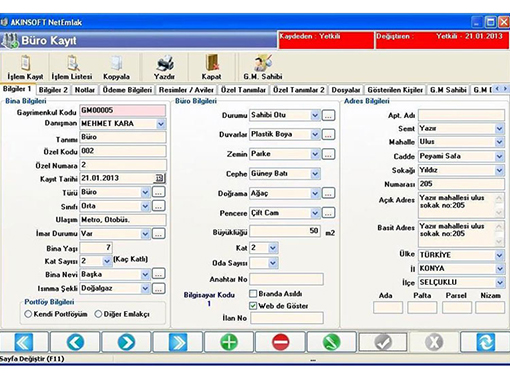Confirm changes with the checkmark button
Image resolution: width=510 pixels, height=380 pixels.
click(383, 342)
